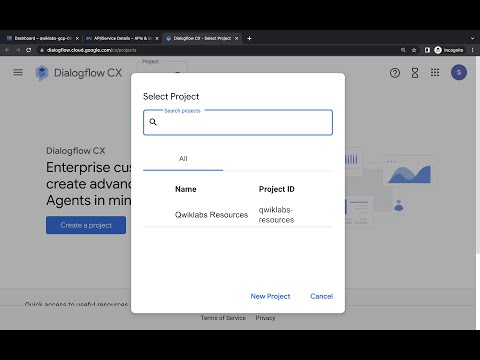480x360 pixels.
Task: Open the Google apps grid icon
Action: [x=435, y=72]
